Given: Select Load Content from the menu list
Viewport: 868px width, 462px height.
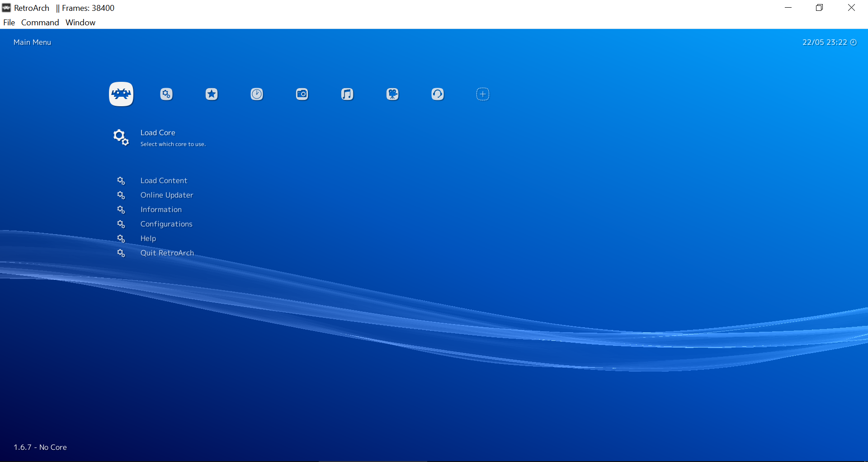Looking at the screenshot, I should [x=164, y=181].
